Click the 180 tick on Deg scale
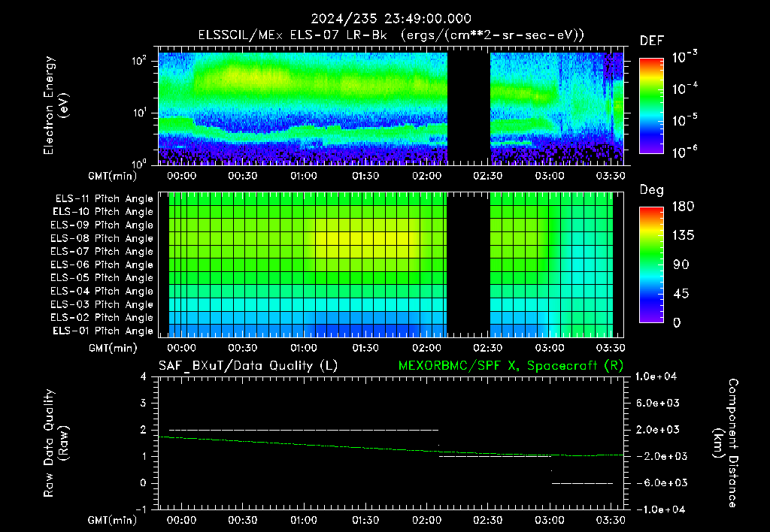Viewport: 770px width, 532px height. [683, 207]
